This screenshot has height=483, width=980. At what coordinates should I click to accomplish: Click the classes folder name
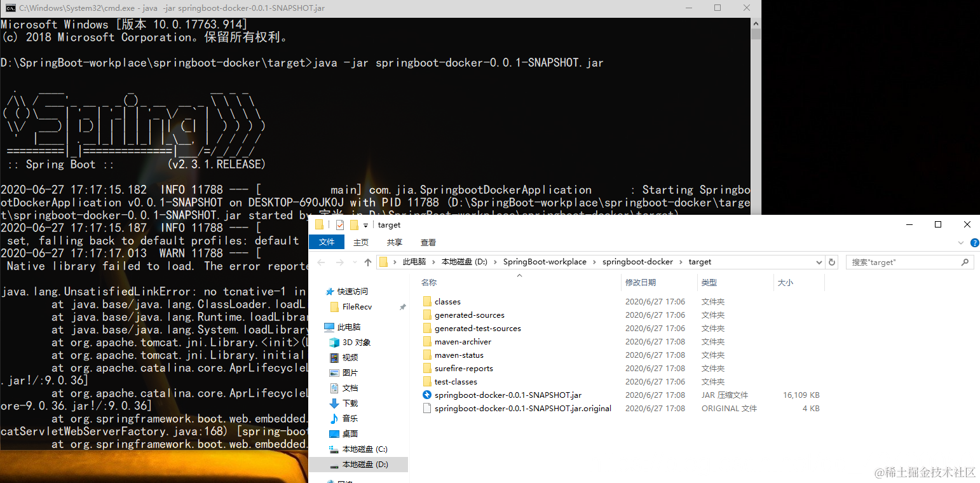(x=447, y=302)
